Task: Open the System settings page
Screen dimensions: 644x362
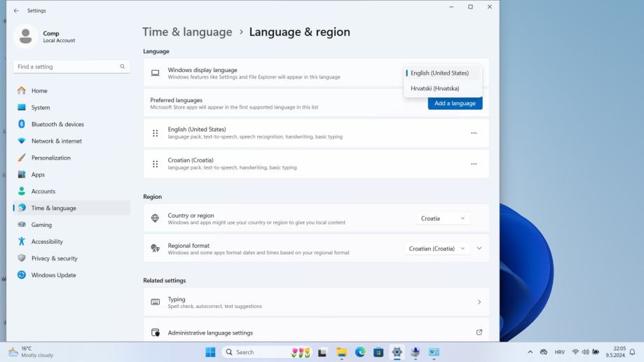Action: click(x=72, y=108)
